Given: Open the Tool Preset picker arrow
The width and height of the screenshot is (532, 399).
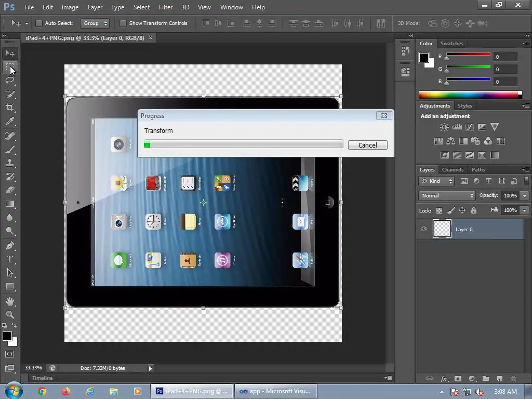Looking at the screenshot, I should [x=26, y=23].
